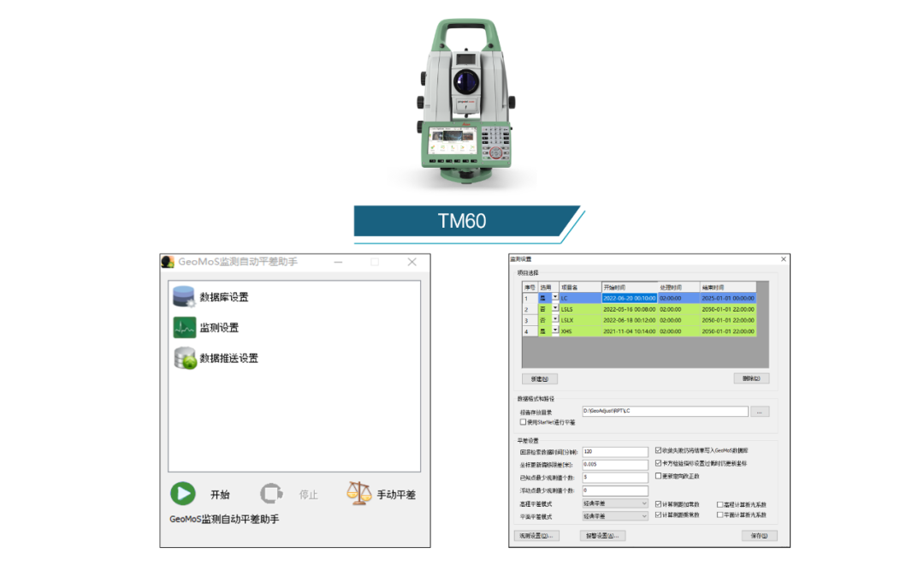Viewport: 924px width, 571px height.
Task: Click end time cell in row LSLS
Action: (x=728, y=309)
